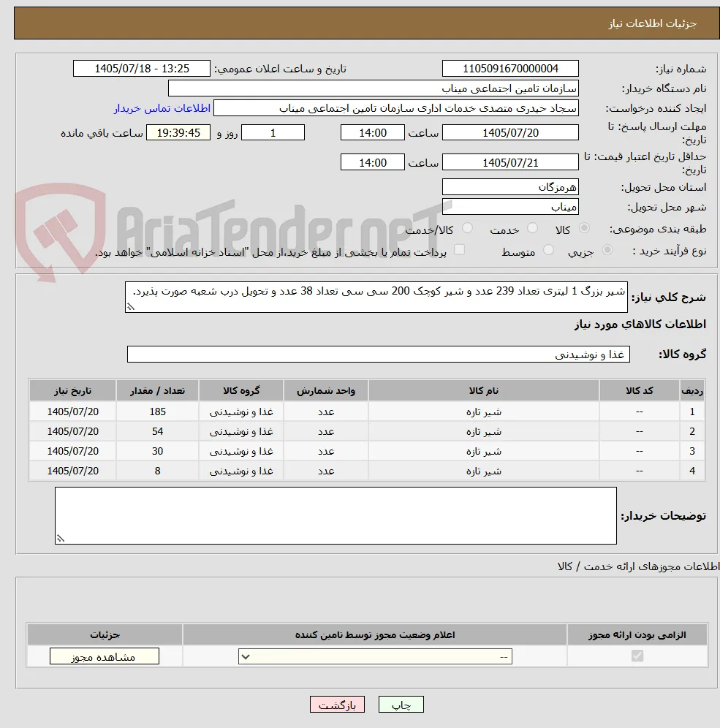Click the remaining days field showing 1

pyautogui.click(x=273, y=132)
